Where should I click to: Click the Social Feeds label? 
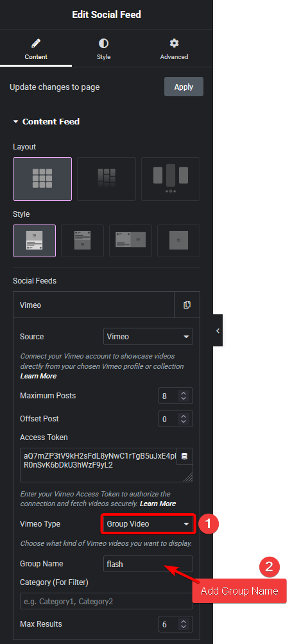pos(35,281)
